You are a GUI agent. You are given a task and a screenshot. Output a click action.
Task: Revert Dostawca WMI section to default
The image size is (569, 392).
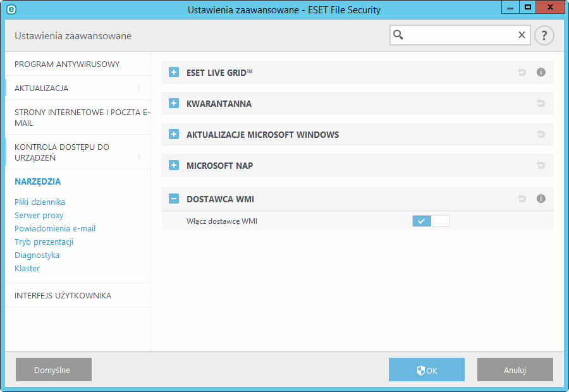522,199
